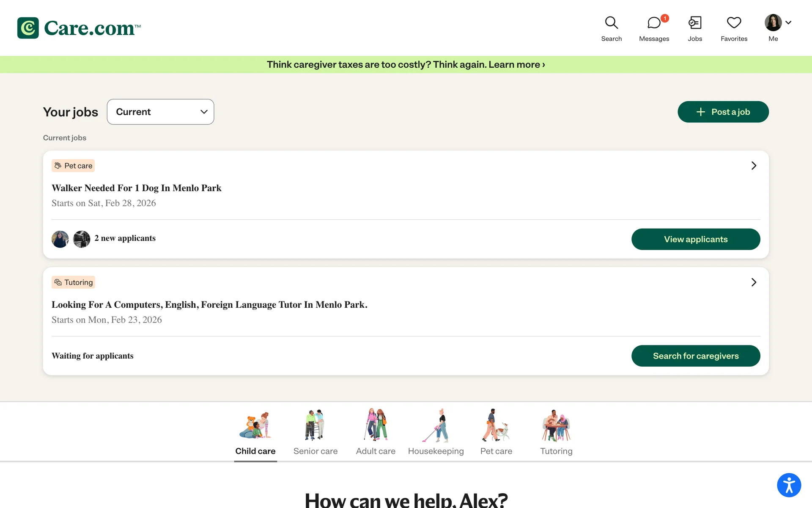812x508 pixels.
Task: Follow the caregiver taxes Learn more link
Action: point(516,64)
